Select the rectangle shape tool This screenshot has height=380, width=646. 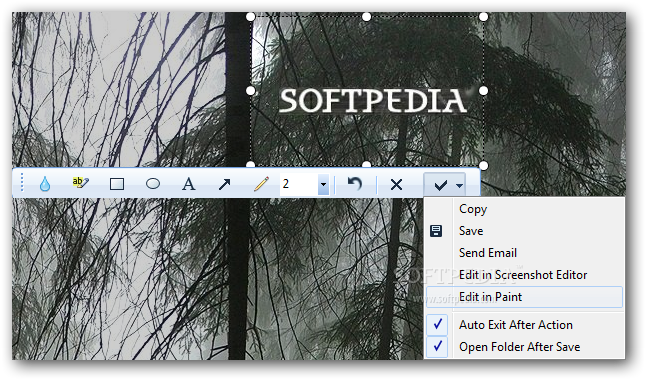(117, 184)
